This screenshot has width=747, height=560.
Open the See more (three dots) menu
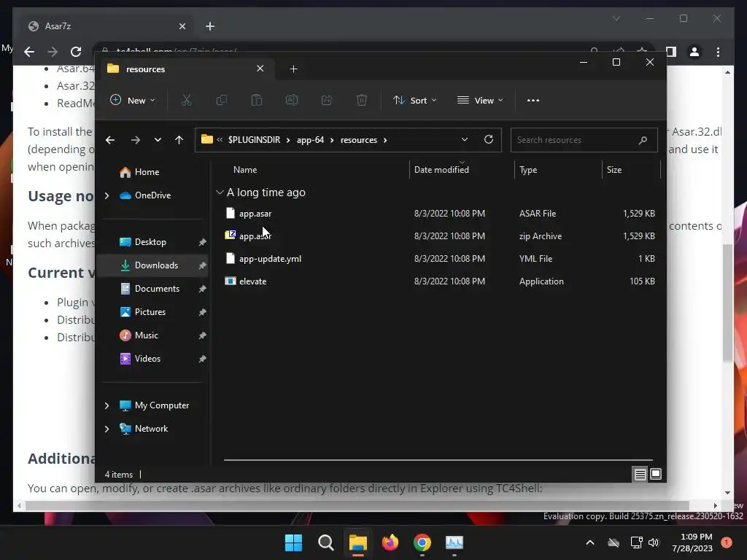pos(533,101)
